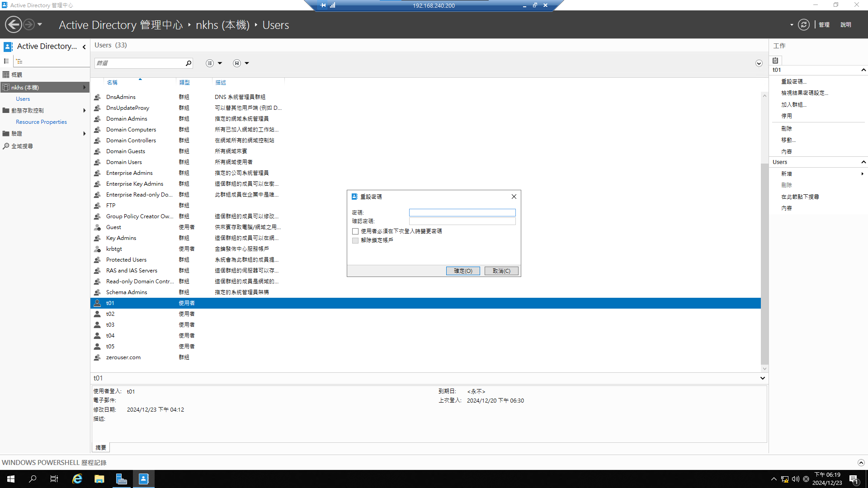
Task: Collapse the t01 details pane
Action: (x=763, y=378)
